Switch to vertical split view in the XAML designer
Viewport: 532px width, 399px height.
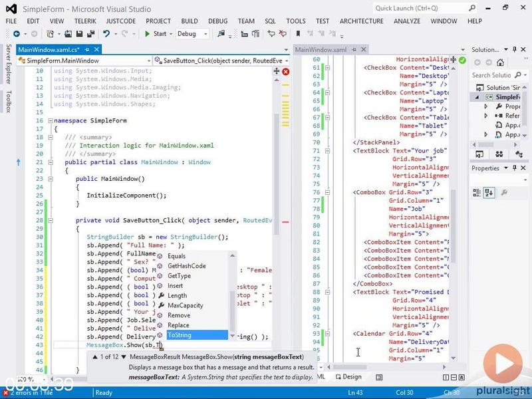446,377
